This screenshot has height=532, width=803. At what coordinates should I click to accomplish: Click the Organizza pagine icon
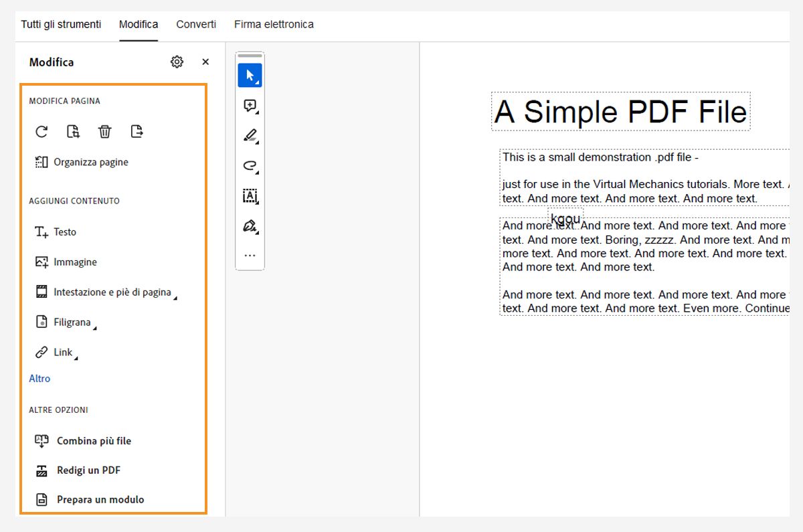[x=41, y=162]
